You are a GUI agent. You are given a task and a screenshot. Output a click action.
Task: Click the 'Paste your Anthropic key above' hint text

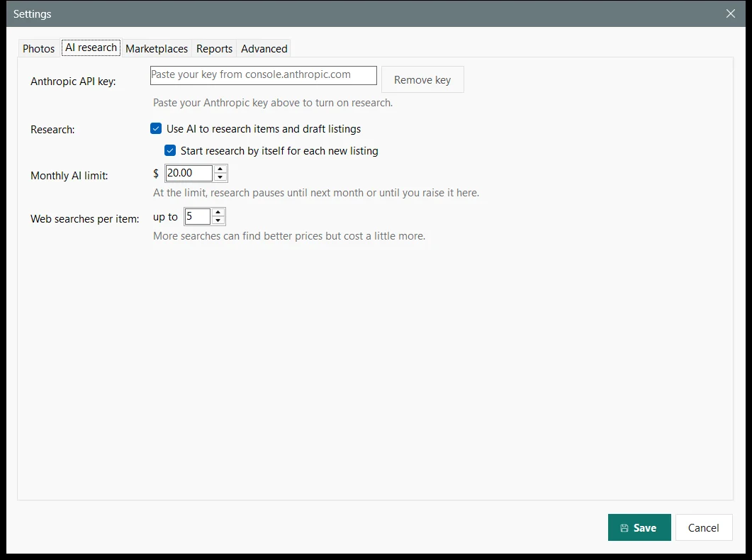tap(273, 103)
